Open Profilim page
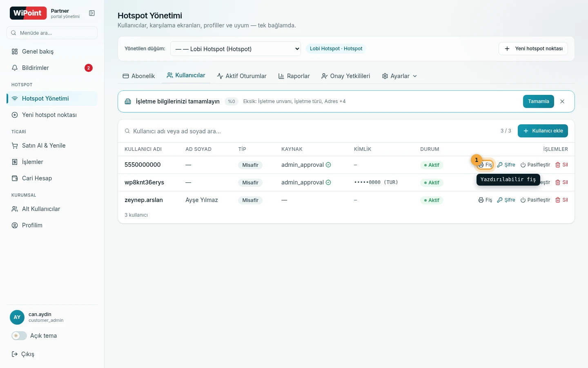 tap(52, 225)
